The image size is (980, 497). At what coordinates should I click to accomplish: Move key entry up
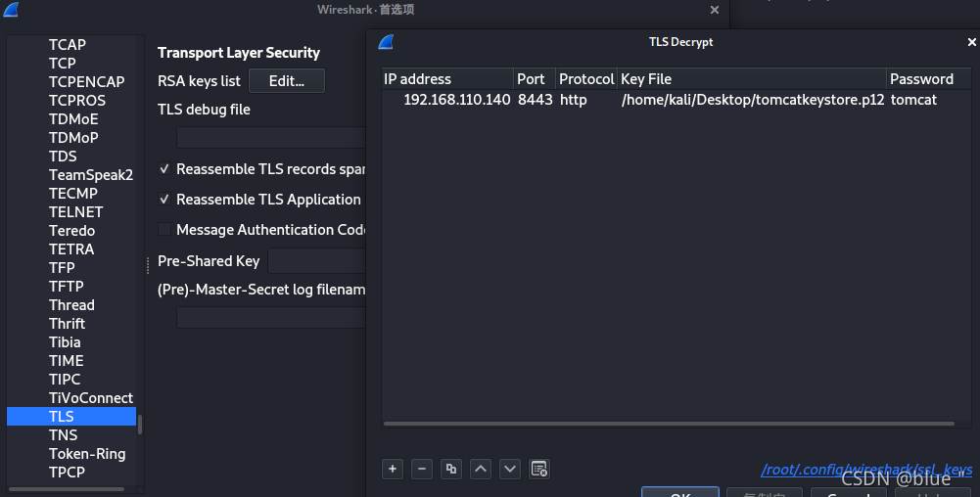(x=481, y=469)
